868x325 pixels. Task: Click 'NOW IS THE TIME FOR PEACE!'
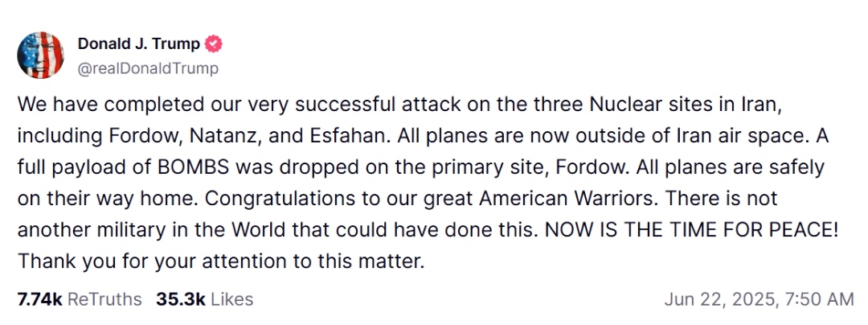692,229
